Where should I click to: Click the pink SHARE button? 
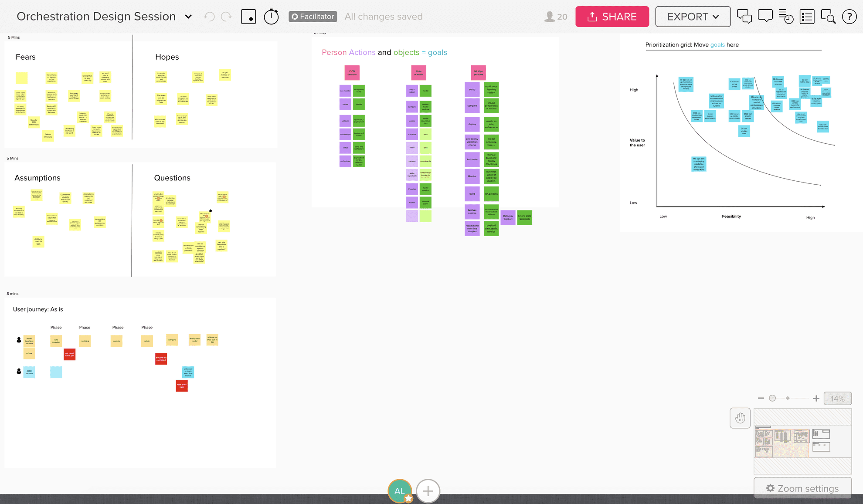[x=612, y=17]
